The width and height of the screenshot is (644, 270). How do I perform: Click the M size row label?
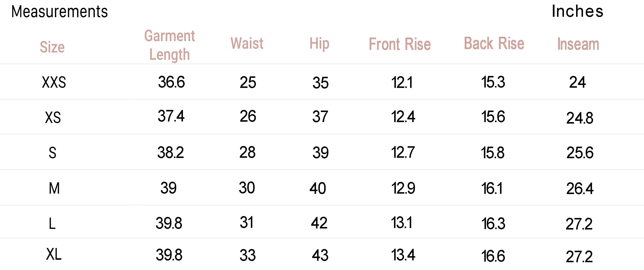click(54, 188)
